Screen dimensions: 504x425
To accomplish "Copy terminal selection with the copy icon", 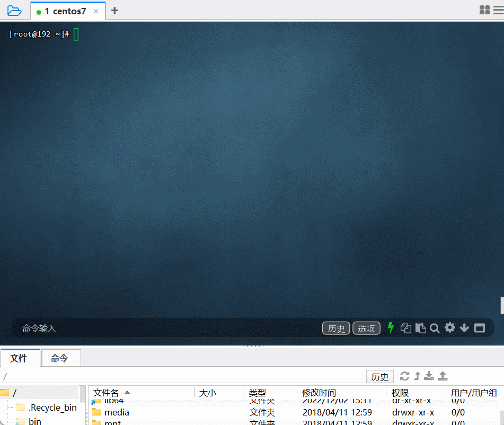I will point(405,328).
